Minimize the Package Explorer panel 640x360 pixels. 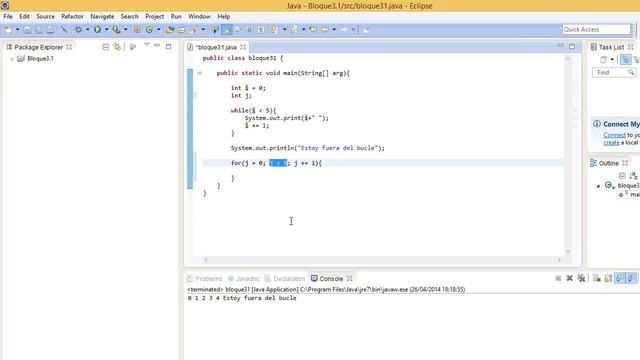click(x=157, y=46)
